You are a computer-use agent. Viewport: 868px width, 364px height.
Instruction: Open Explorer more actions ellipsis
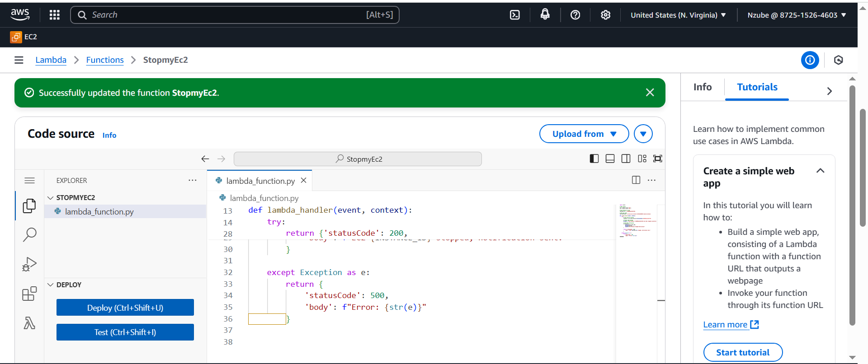pos(193,180)
